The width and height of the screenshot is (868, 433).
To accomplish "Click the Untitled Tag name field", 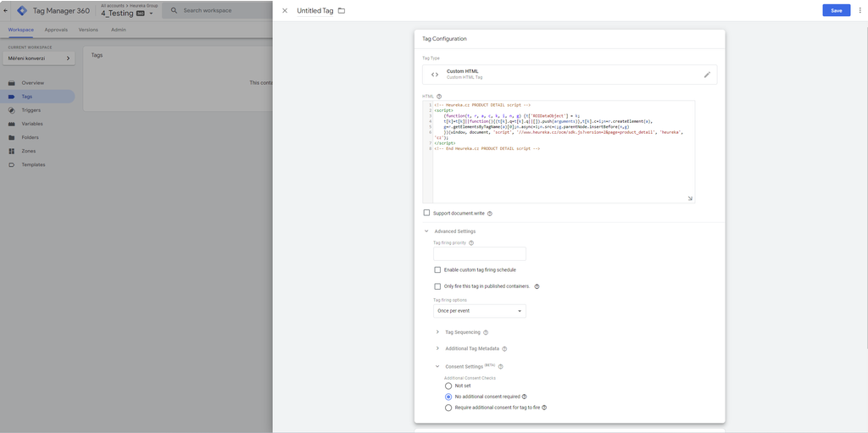I will (x=315, y=10).
